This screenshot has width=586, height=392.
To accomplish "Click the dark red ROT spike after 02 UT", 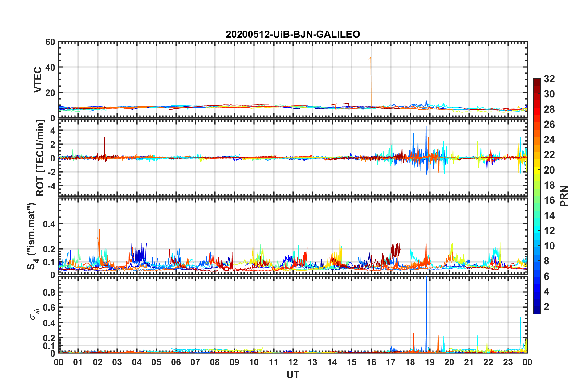I will (x=105, y=149).
